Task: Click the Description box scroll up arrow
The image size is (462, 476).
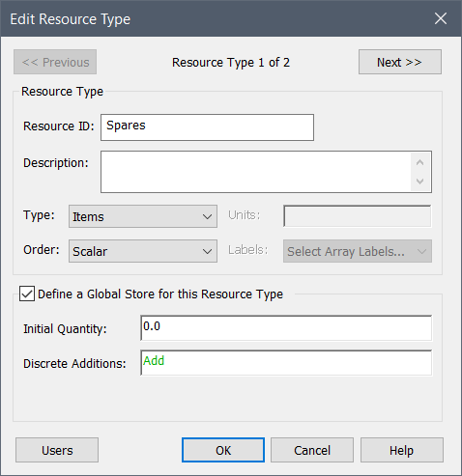Action: point(419,162)
